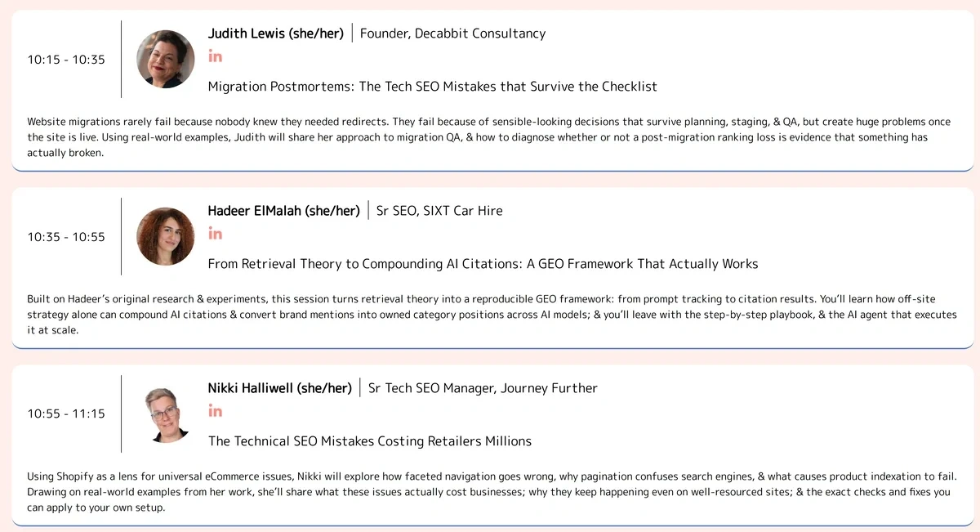This screenshot has height=532, width=980.
Task: Open Judith Lewis's LinkedIn icon
Action: point(215,56)
